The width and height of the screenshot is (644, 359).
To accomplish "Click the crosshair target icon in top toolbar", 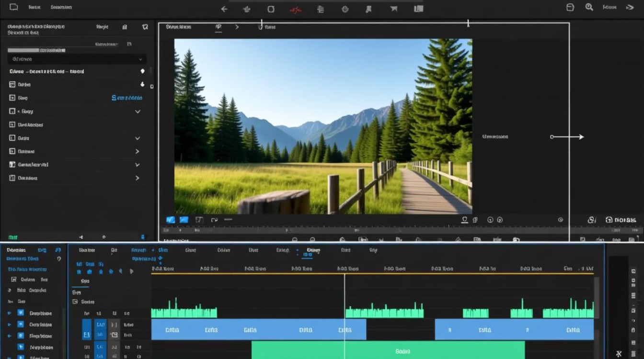I will point(345,9).
